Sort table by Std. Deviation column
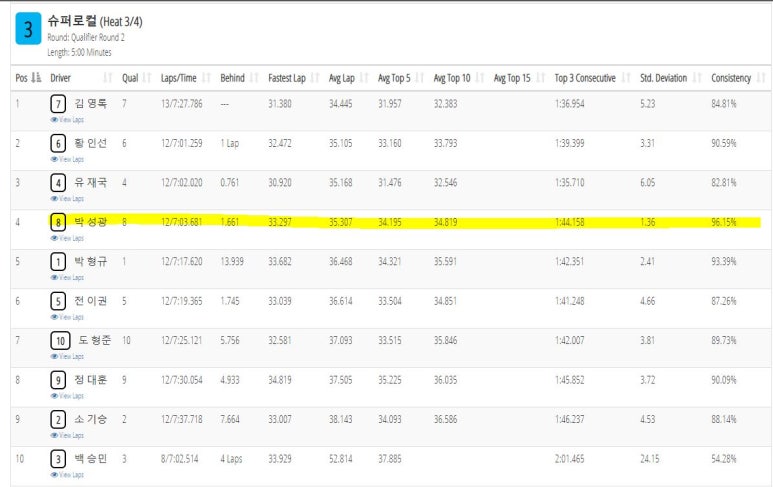 click(671, 78)
